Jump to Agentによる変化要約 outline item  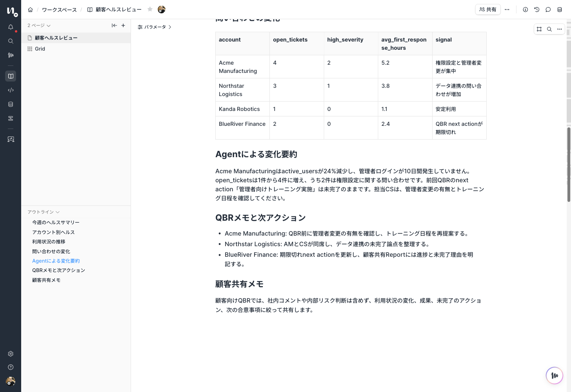coord(56,261)
